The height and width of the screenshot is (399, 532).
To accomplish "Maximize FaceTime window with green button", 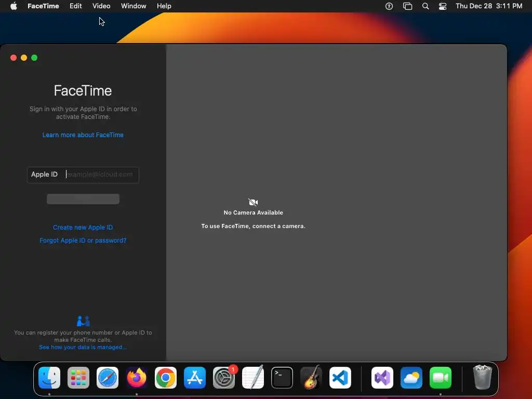I will (34, 58).
